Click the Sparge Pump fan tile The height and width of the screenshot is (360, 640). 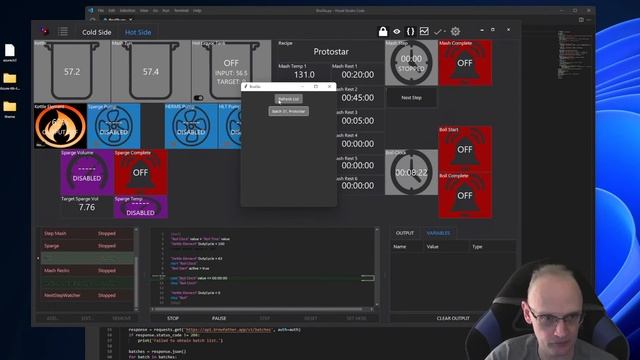114,126
